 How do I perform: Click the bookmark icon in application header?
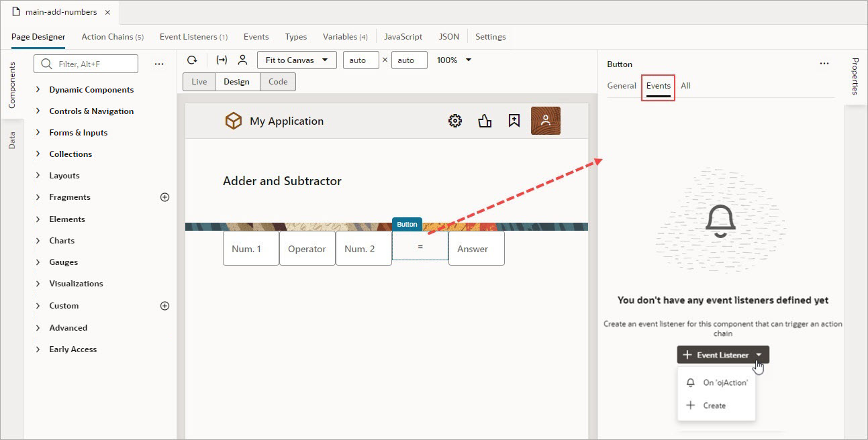514,121
